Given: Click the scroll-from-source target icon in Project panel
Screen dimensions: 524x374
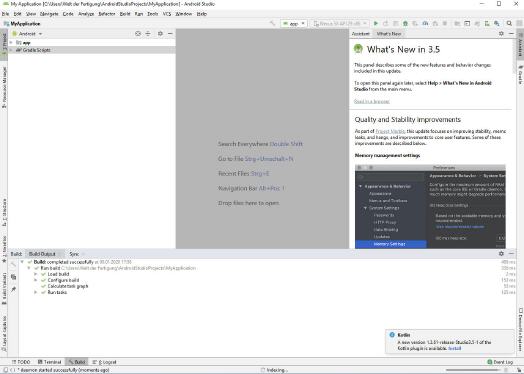Looking at the screenshot, I should [x=138, y=33].
